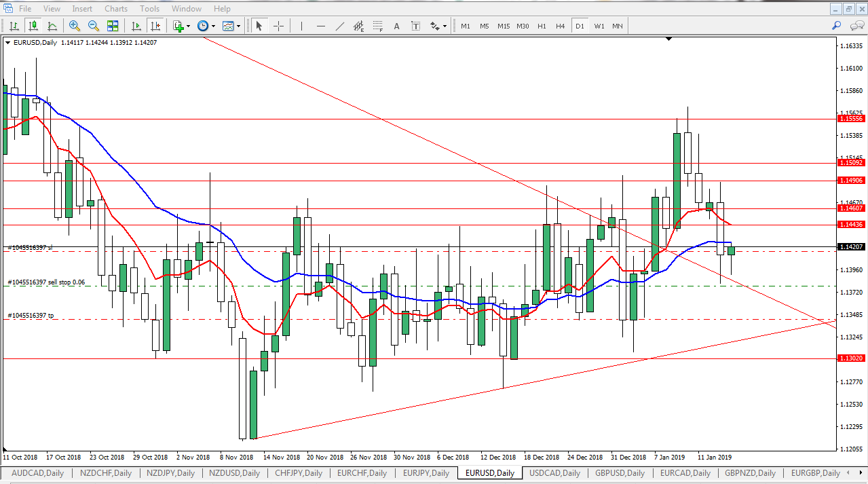
Task: Set timeframe to D1
Action: [x=580, y=26]
